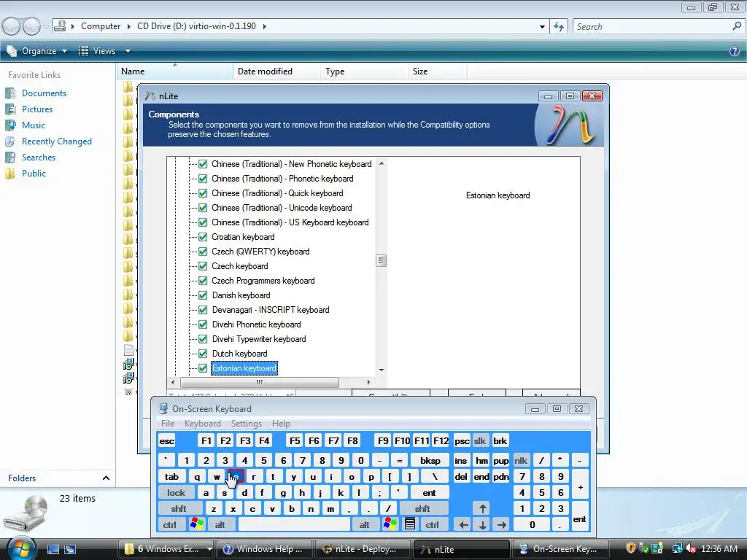Click the esc key on On-Screen Keyboard
Image resolution: width=747 pixels, height=560 pixels.
click(167, 441)
